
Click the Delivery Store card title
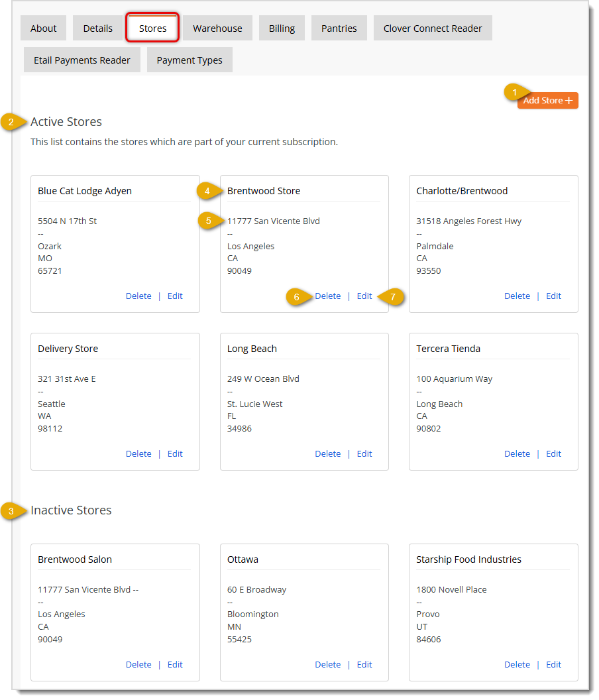click(x=68, y=349)
